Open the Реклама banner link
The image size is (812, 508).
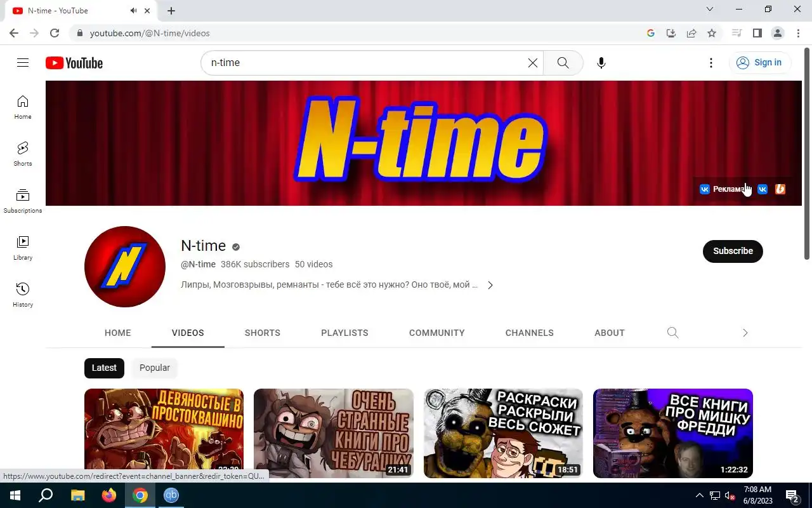tap(728, 189)
